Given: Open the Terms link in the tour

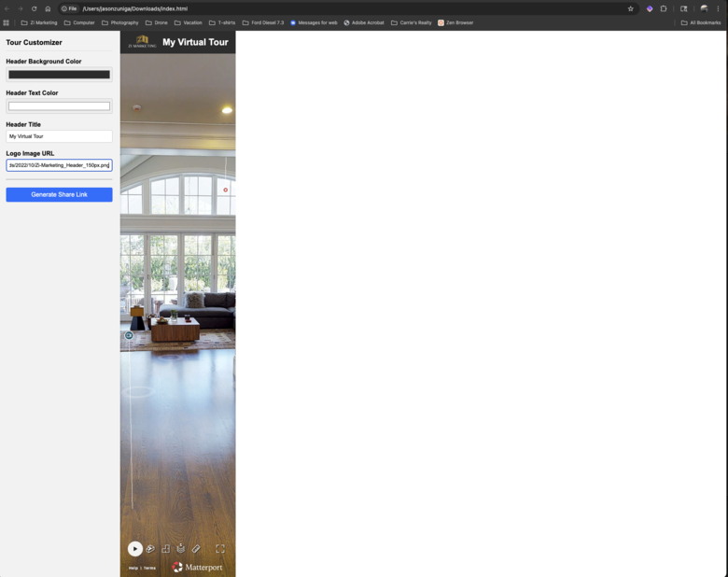Looking at the screenshot, I should point(149,568).
